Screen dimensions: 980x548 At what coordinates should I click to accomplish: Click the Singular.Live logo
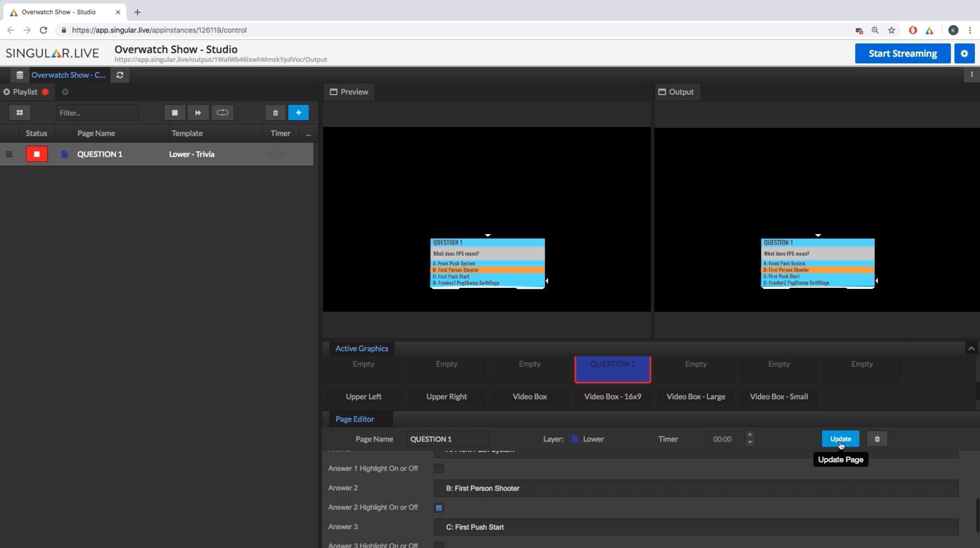coord(52,53)
